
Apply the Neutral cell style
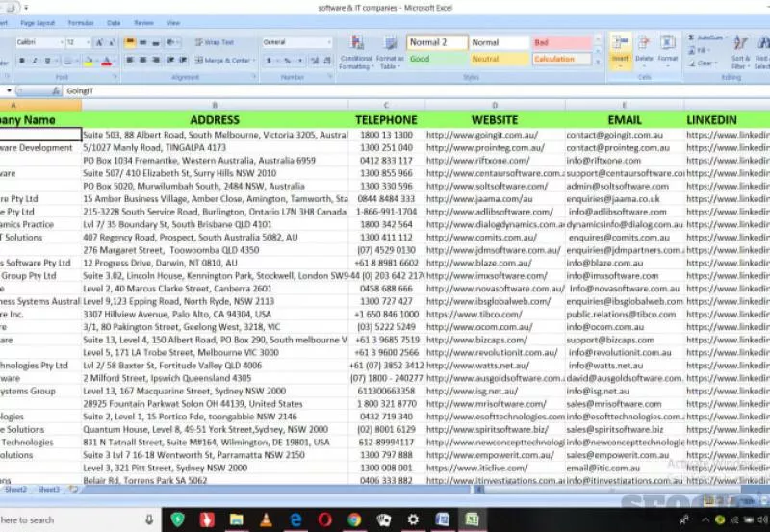(x=500, y=59)
